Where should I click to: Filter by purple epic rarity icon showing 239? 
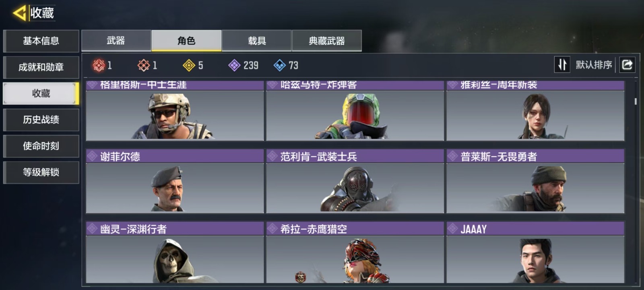tap(234, 65)
